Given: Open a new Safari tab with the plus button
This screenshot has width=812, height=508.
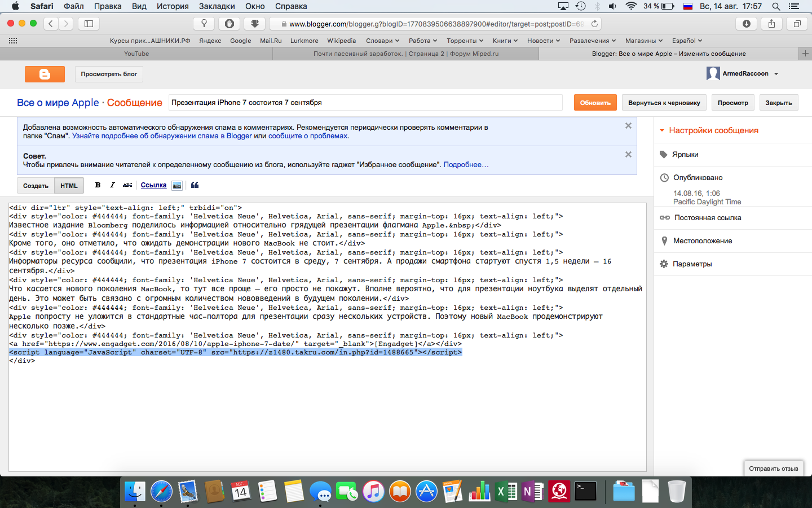Looking at the screenshot, I should [805, 54].
